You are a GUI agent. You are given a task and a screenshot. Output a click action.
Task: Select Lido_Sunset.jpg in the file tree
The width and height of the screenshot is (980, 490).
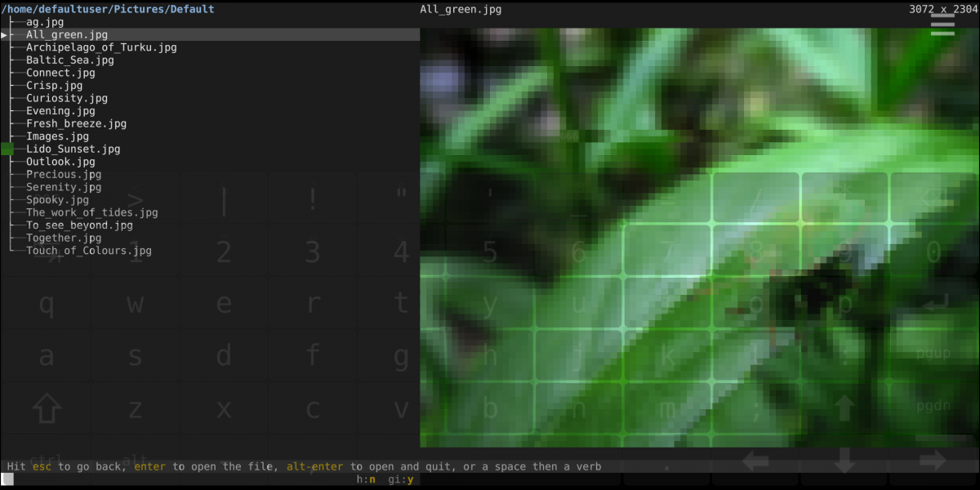coord(73,149)
